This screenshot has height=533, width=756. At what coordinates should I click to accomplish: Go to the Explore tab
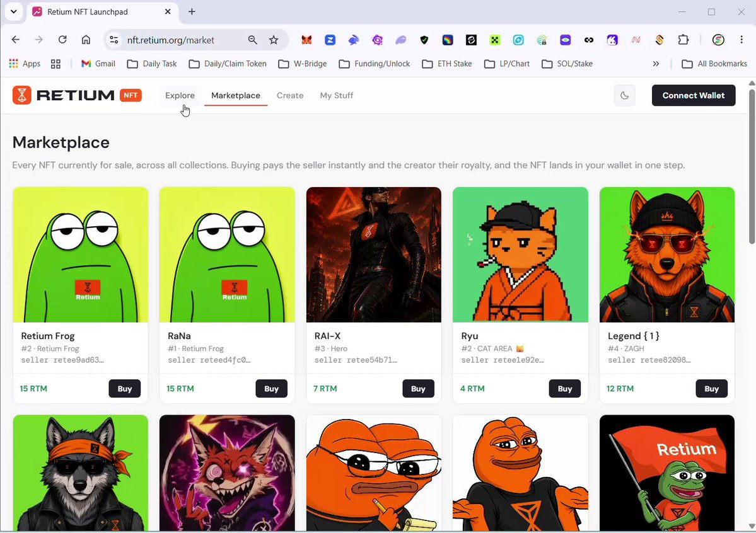coord(180,95)
